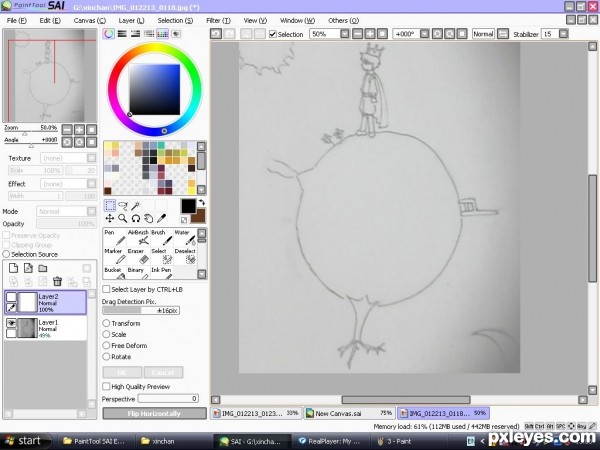Image resolution: width=600 pixels, height=450 pixels.
Task: Zoom out using navigator minus button
Action: (x=67, y=130)
